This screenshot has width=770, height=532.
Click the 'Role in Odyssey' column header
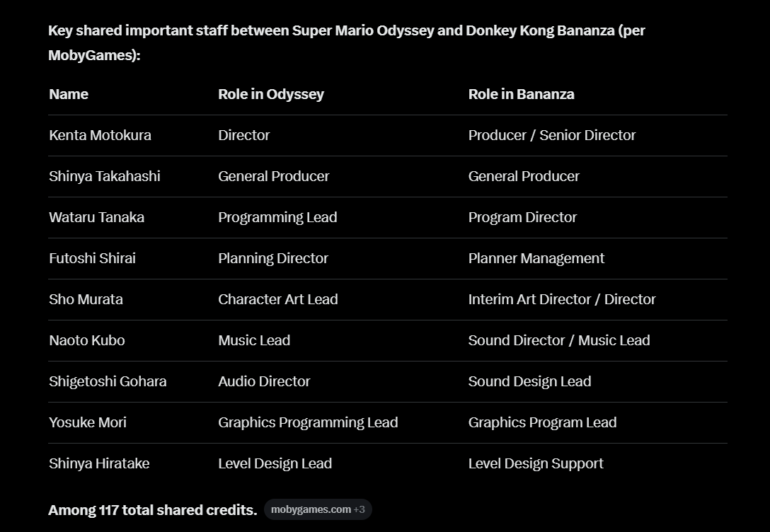[x=271, y=94]
